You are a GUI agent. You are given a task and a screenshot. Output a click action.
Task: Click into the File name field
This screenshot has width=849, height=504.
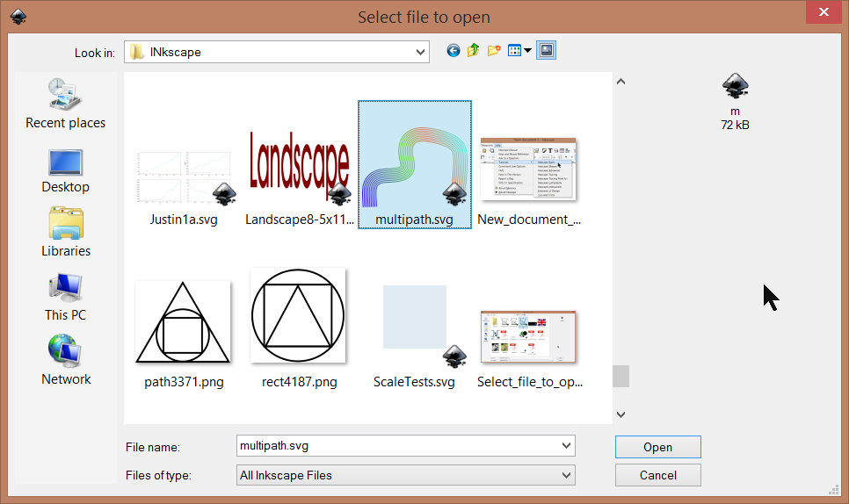395,446
